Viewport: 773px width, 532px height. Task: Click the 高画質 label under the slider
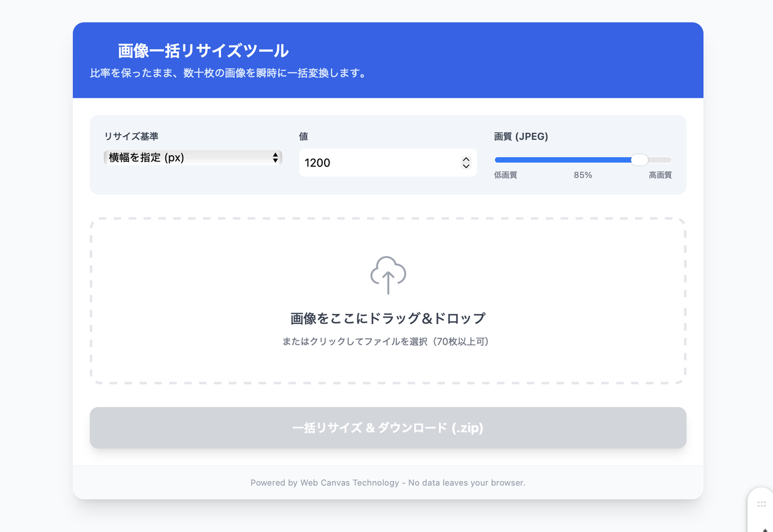tap(660, 175)
